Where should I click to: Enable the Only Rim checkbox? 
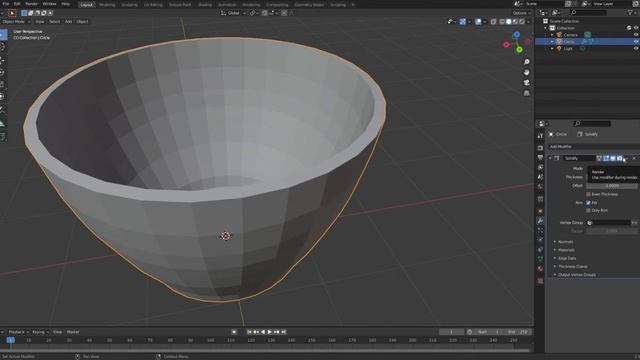coord(588,210)
